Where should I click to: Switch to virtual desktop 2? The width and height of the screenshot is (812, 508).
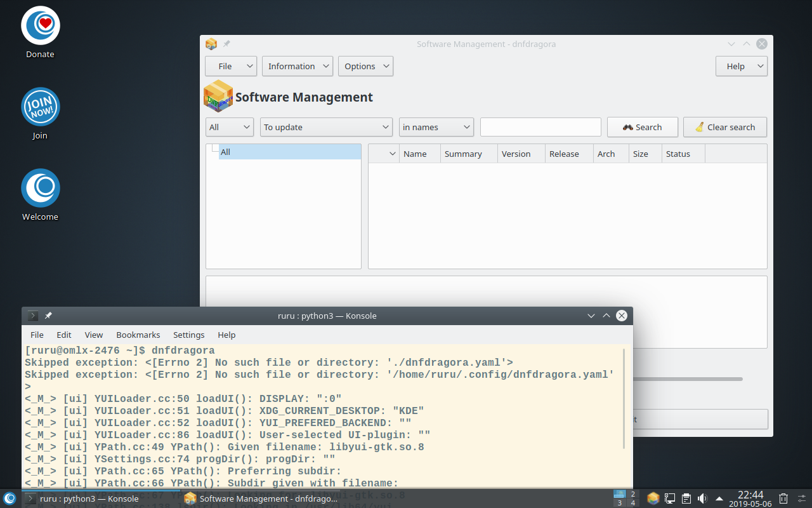coord(632,494)
